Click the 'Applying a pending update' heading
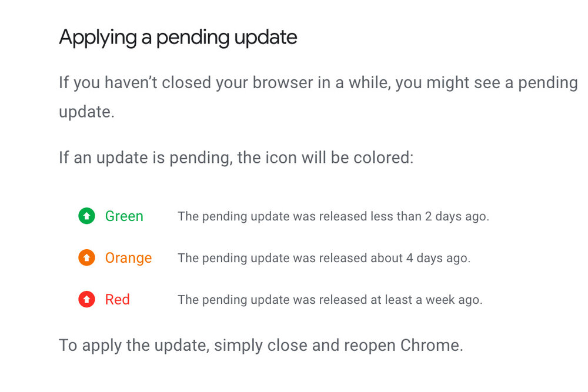The height and width of the screenshot is (392, 588). tap(178, 38)
